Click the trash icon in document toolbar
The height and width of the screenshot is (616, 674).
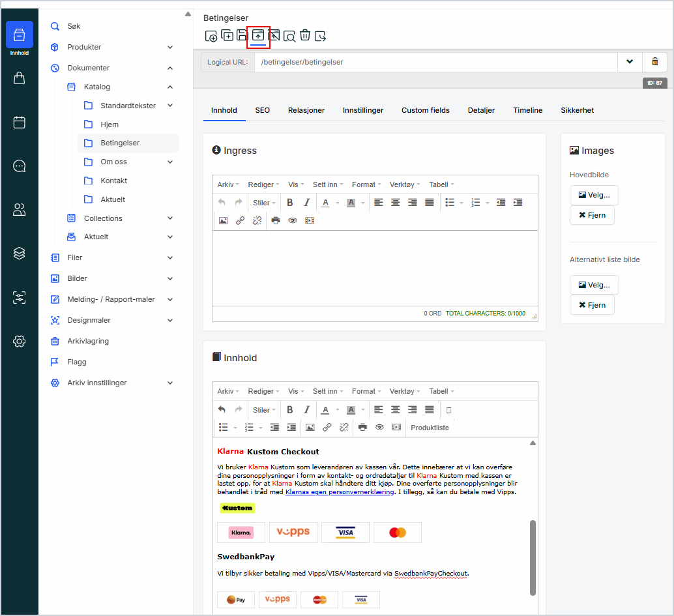pos(304,36)
